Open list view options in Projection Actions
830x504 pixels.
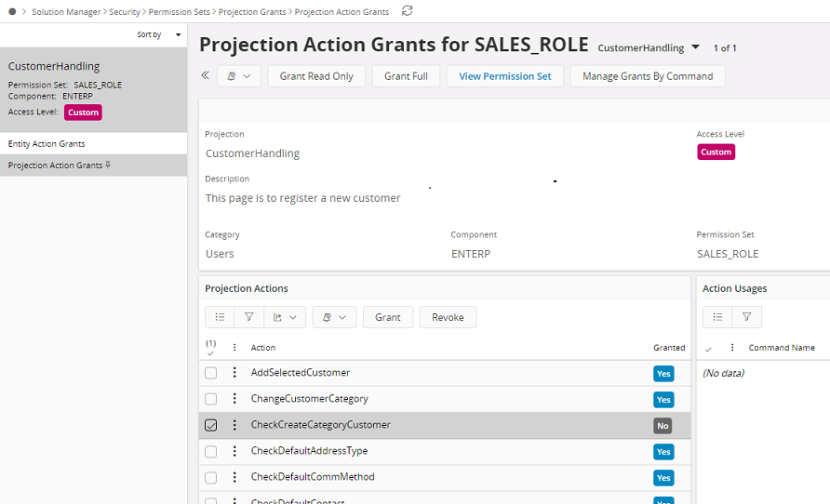pos(220,317)
